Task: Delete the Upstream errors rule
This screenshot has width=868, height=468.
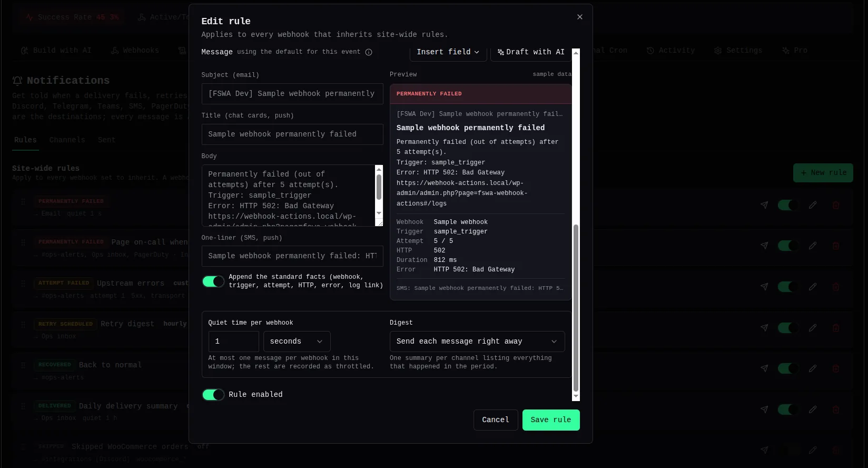Action: click(x=836, y=287)
